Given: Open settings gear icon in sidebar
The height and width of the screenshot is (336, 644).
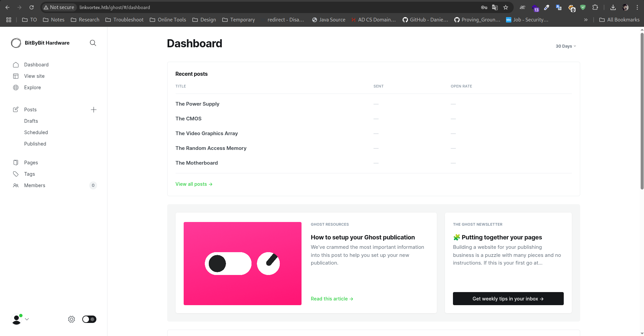Looking at the screenshot, I should pos(72,319).
